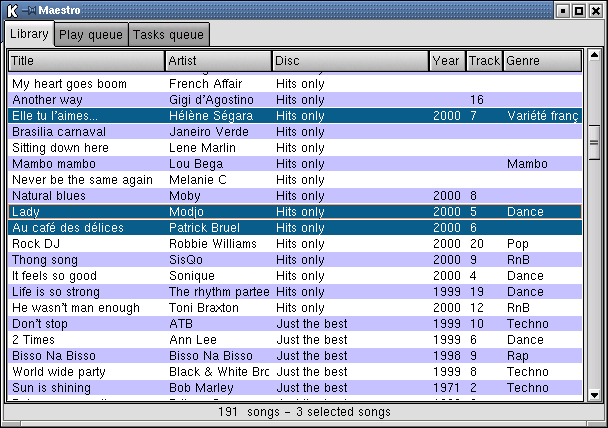Open the Tasks queue tab
The width and height of the screenshot is (608, 428).
[169, 35]
